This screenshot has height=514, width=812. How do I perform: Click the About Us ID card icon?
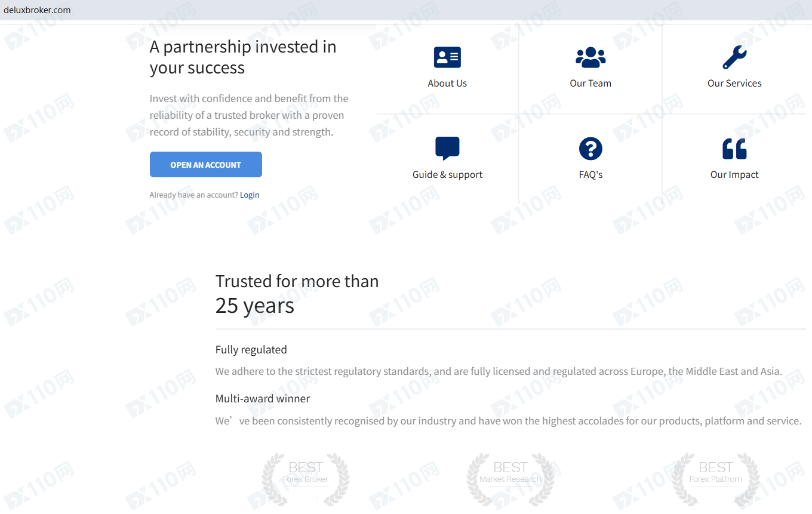[x=447, y=57]
